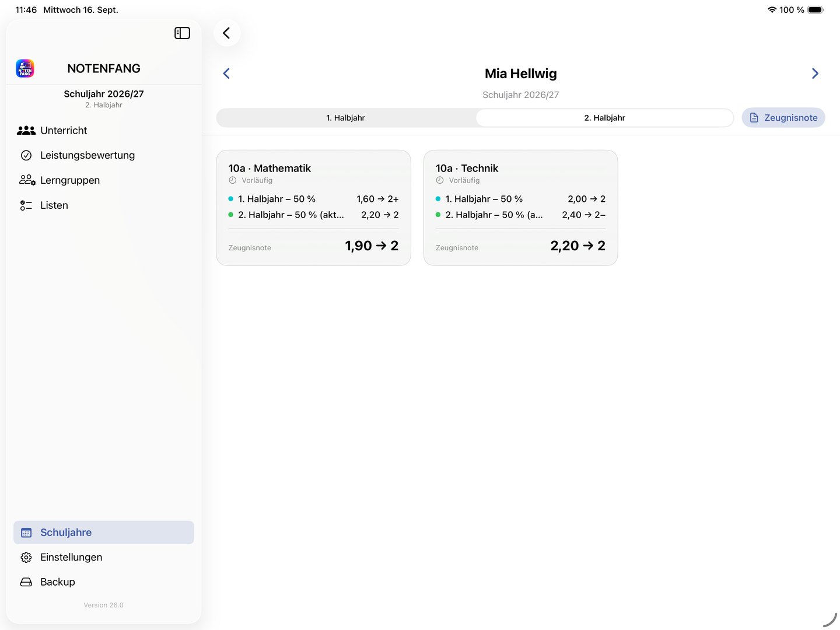
Task: Open Lerngruppen group-settings icon
Action: click(x=27, y=180)
